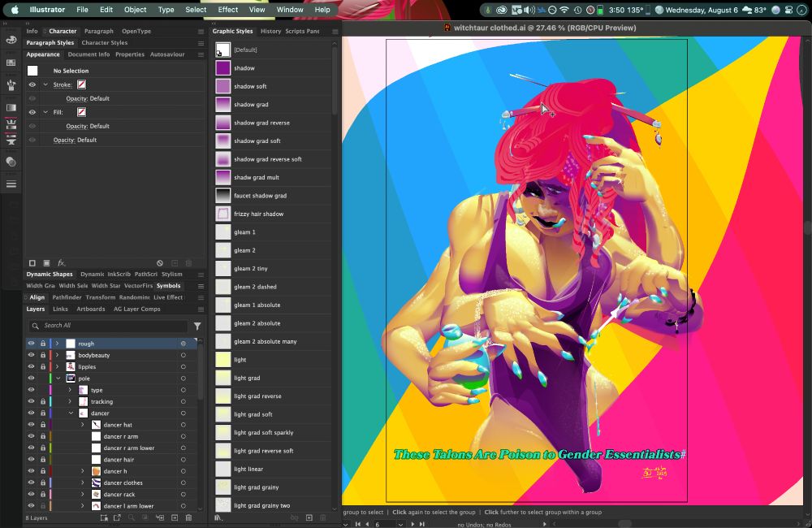Image resolution: width=812 pixels, height=528 pixels.
Task: Open the gradient panel icon in left dock
Action: coord(11,108)
